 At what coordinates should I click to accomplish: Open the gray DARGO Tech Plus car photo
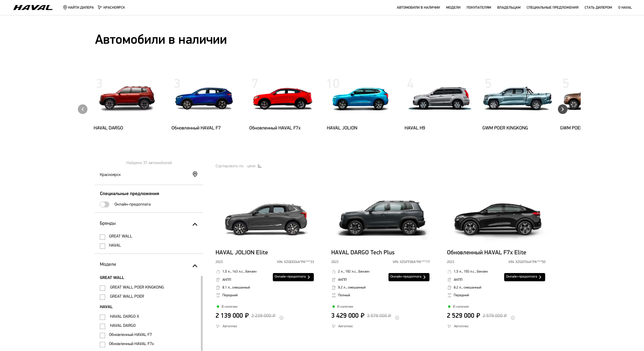click(x=382, y=217)
